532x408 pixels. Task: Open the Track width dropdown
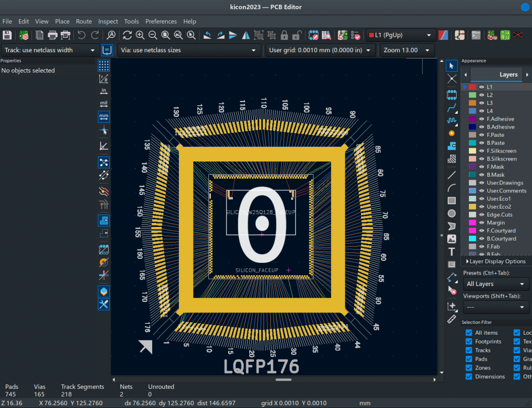point(50,50)
